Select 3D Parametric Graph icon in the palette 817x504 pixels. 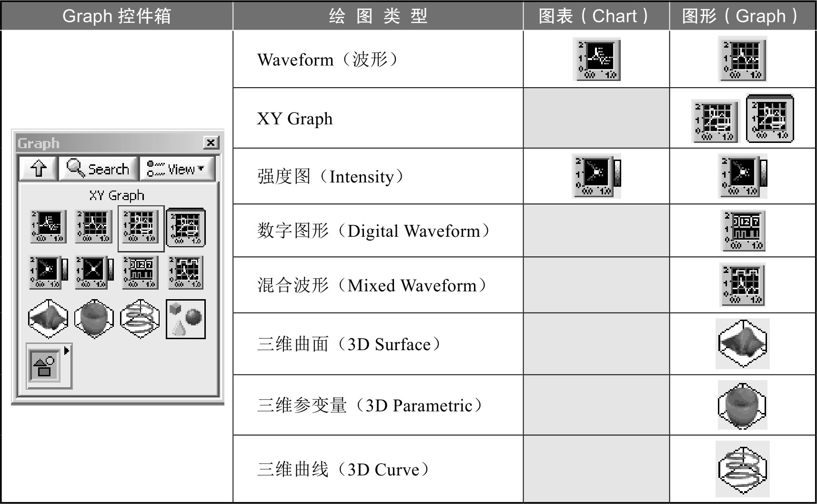[94, 319]
